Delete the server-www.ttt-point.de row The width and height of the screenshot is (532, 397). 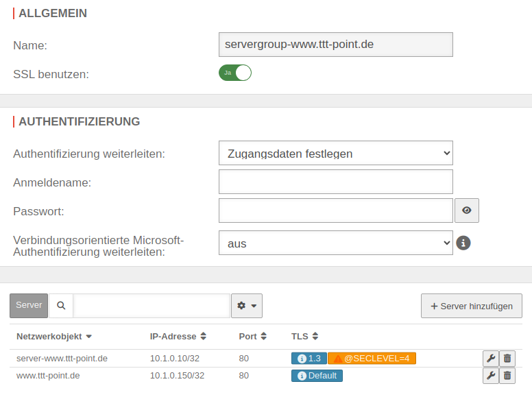coord(507,358)
